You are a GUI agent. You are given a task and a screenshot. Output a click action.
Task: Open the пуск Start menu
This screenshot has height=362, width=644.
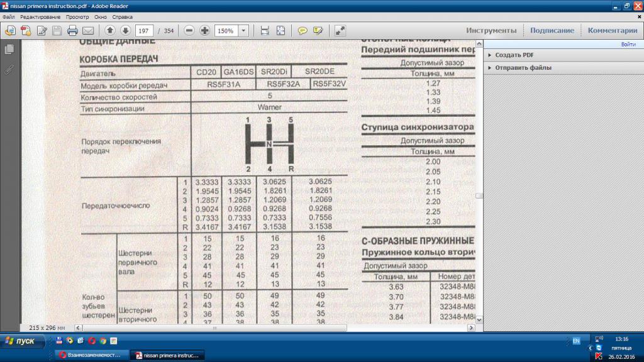(x=21, y=341)
